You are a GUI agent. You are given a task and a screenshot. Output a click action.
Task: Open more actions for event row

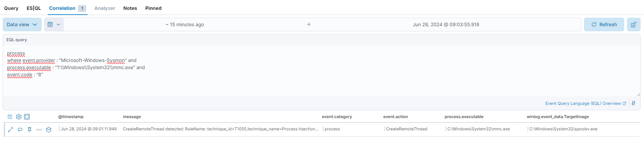39,129
